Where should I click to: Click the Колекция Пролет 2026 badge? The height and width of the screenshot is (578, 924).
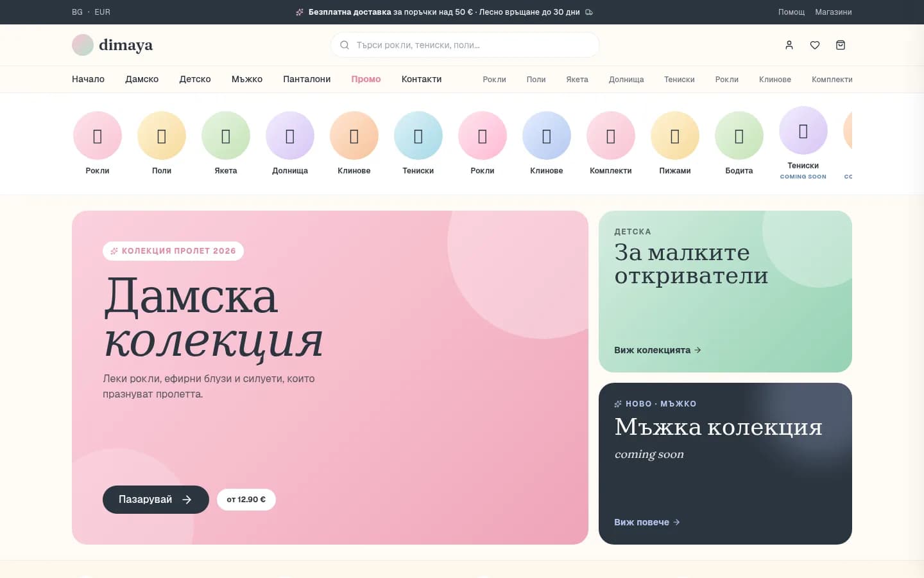pos(173,251)
